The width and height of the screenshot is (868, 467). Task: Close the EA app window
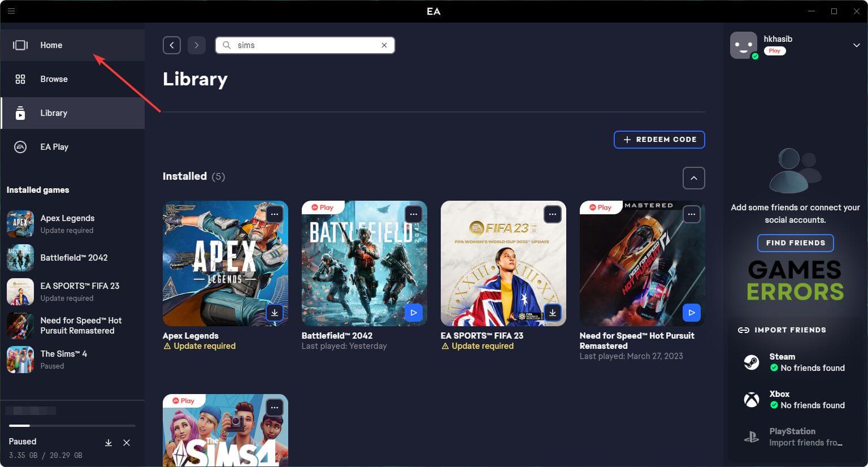click(856, 11)
